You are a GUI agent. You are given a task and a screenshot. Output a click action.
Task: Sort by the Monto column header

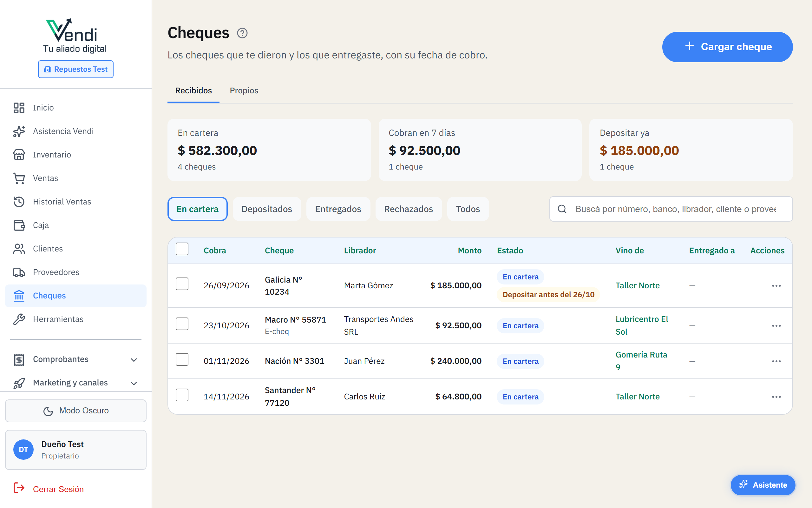[469, 251]
